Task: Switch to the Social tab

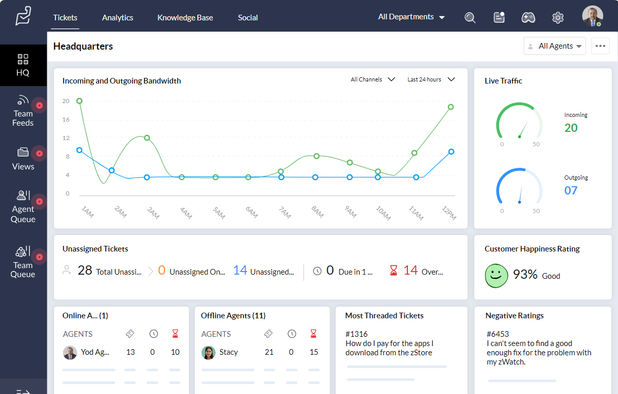Action: click(x=248, y=18)
